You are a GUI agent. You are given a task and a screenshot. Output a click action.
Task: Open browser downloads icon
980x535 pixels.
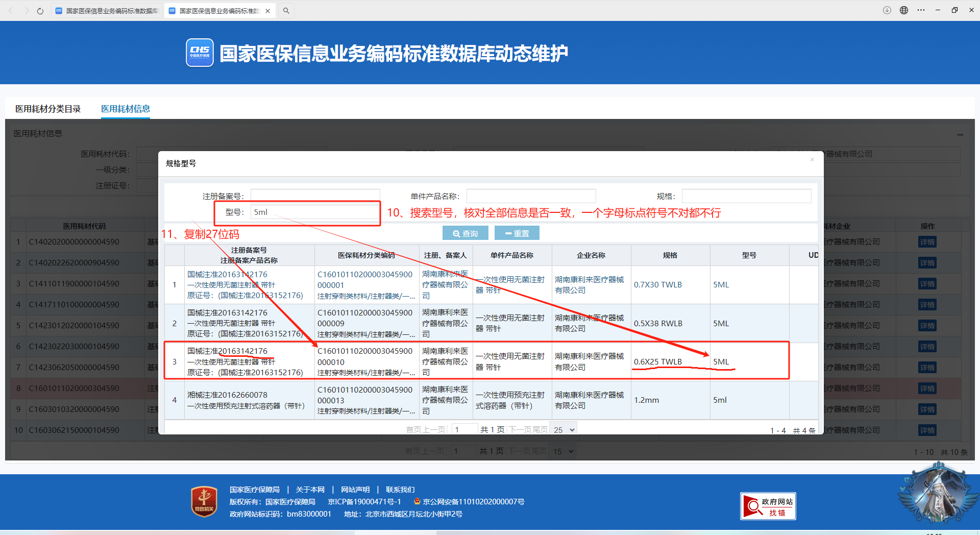(887, 10)
